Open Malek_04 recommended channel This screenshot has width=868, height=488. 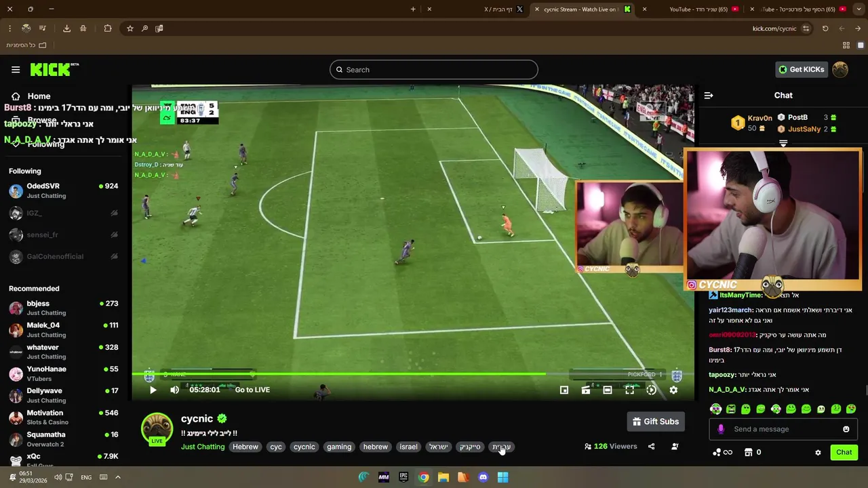coord(64,329)
